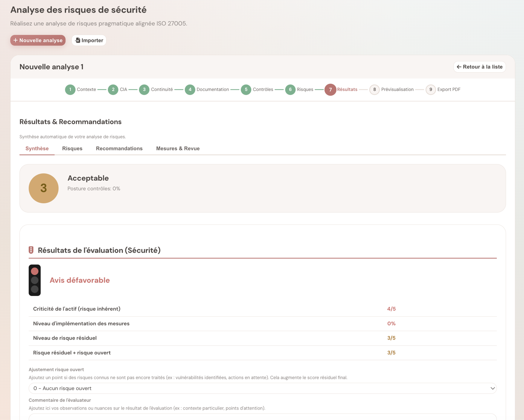Click the traffic light status icon
The width and height of the screenshot is (524, 420).
35,280
